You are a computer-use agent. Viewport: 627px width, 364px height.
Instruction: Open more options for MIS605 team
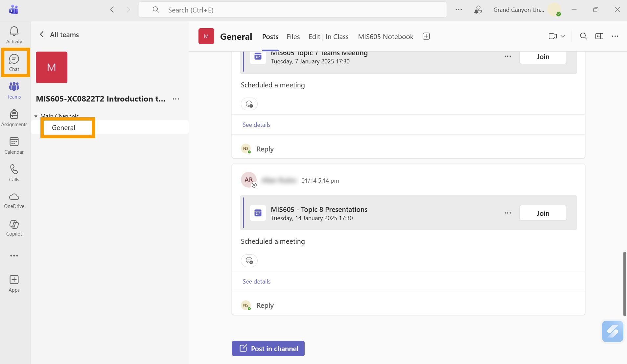(176, 99)
